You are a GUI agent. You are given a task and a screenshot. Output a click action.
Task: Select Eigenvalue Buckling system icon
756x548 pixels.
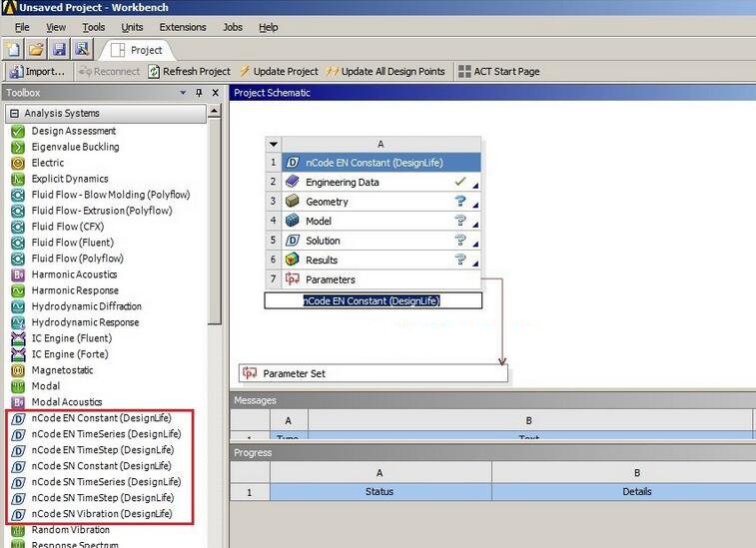(18, 147)
